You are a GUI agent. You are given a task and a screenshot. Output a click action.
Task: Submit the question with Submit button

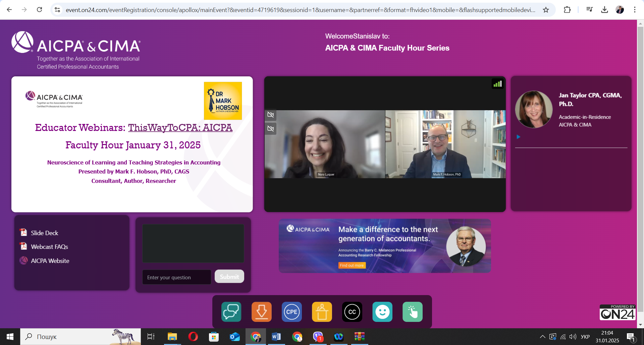coord(229,277)
